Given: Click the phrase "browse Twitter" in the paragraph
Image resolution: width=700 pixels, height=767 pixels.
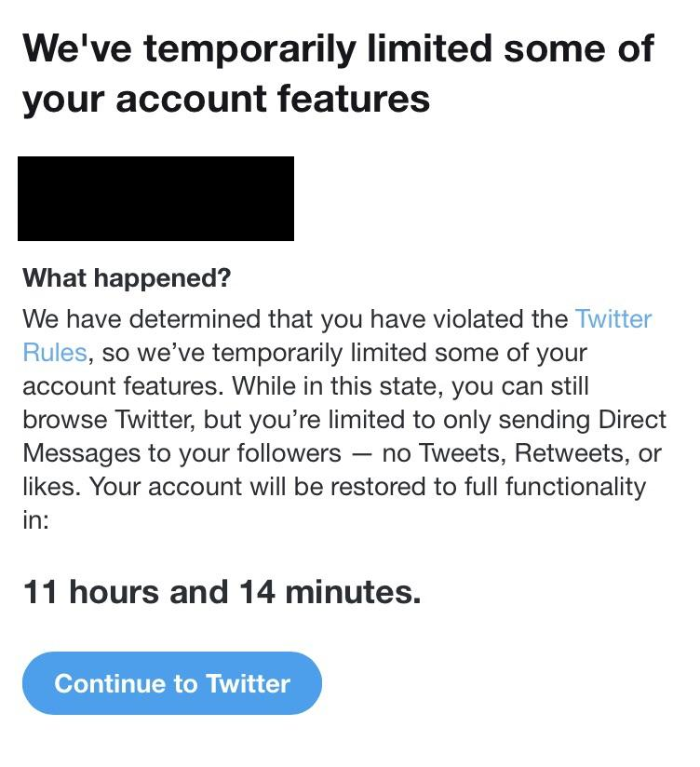Looking at the screenshot, I should click(x=104, y=420).
